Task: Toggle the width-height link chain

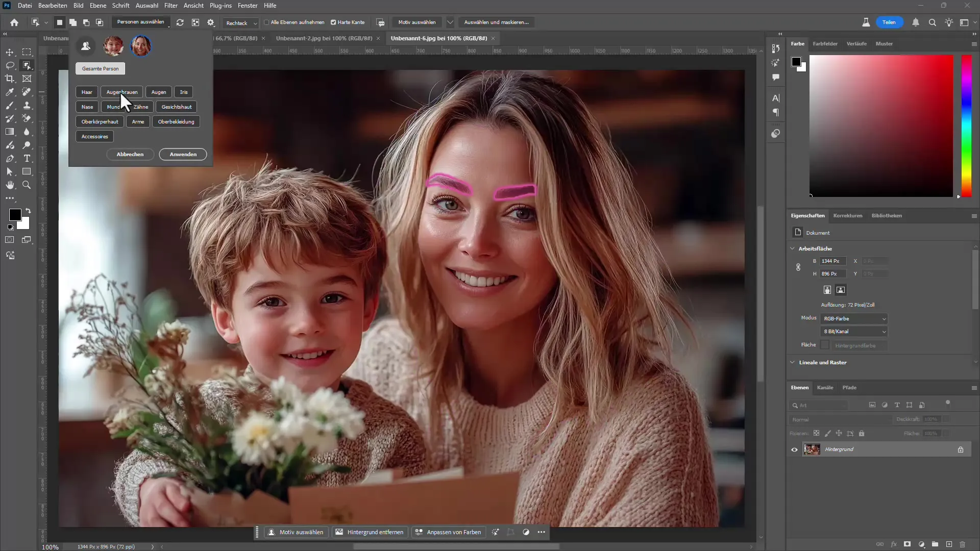Action: tap(798, 267)
